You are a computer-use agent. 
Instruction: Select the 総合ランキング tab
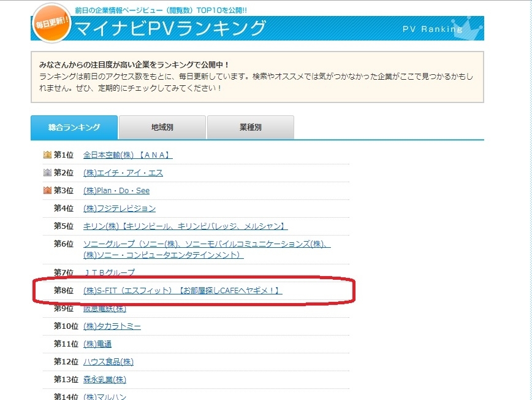(74, 128)
